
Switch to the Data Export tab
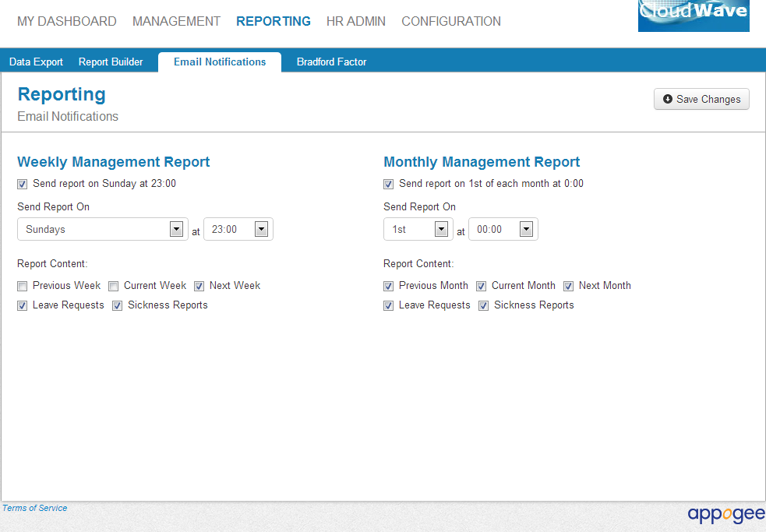(36, 62)
